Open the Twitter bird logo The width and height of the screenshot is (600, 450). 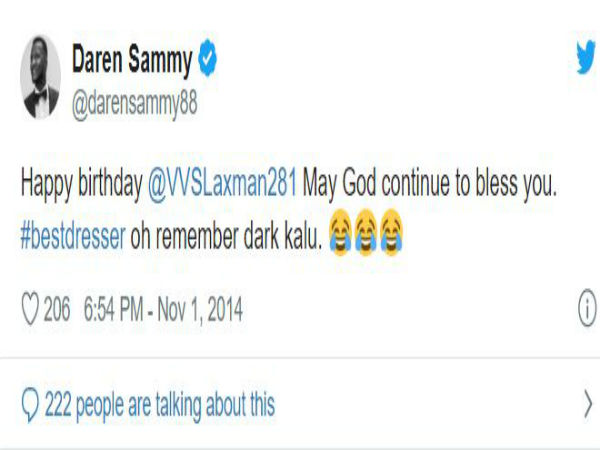[x=586, y=57]
